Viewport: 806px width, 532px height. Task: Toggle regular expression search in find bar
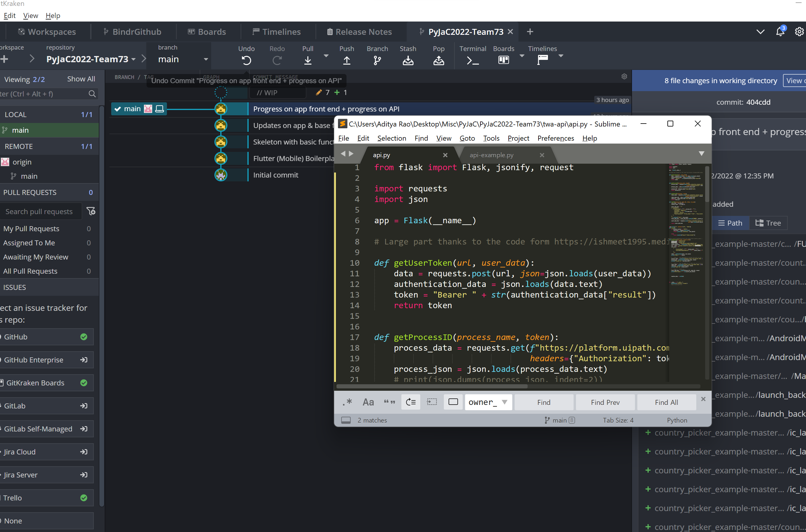347,402
